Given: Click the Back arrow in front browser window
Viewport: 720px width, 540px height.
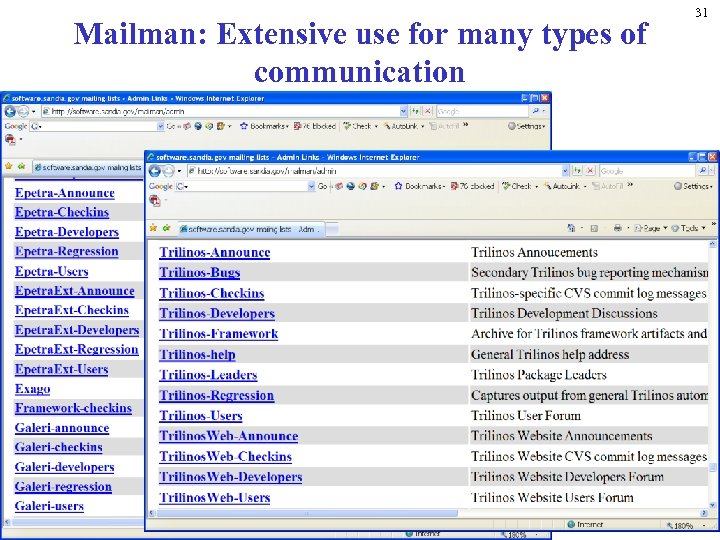Looking at the screenshot, I should (155, 171).
